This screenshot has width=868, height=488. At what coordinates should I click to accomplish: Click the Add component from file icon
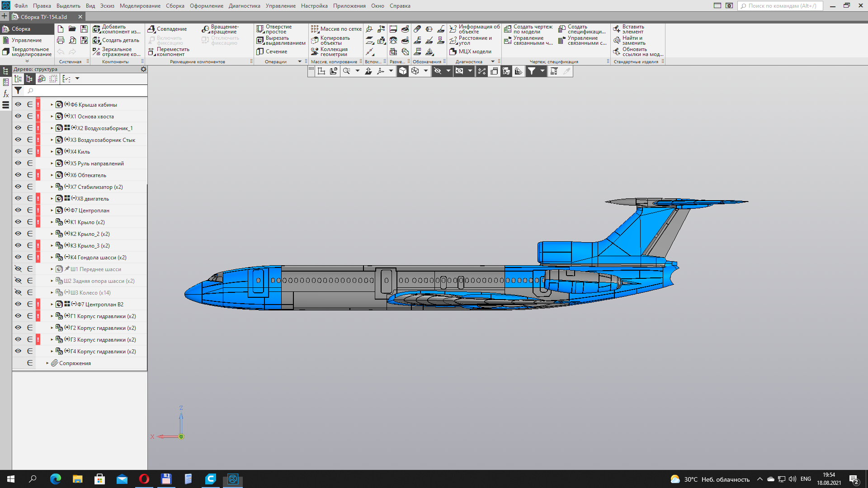point(97,29)
